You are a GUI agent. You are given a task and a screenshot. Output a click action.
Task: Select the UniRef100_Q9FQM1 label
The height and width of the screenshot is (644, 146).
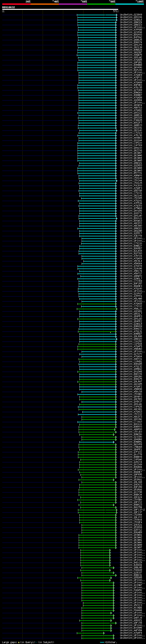pos(131,63)
